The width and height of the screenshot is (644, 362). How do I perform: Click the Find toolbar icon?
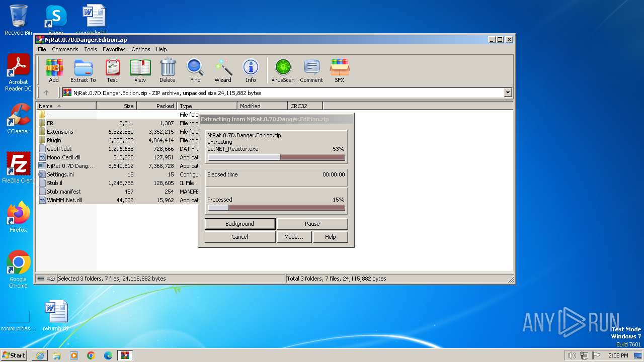coord(195,71)
